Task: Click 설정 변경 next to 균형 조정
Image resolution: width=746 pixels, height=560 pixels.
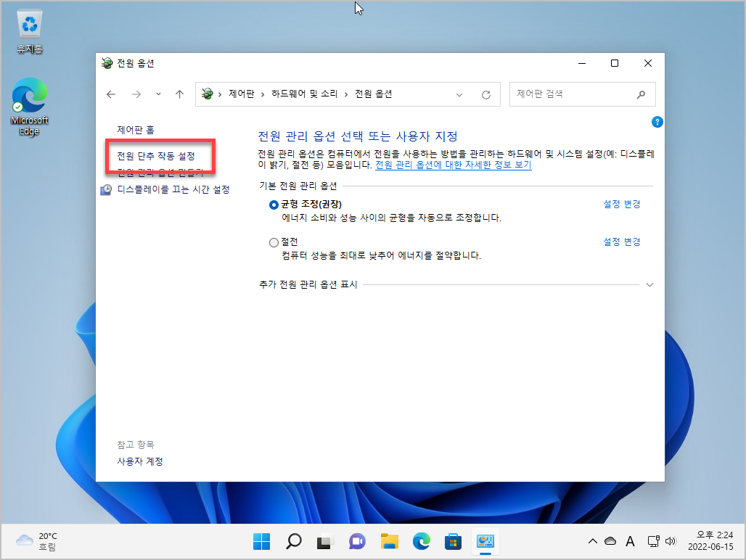Action: pyautogui.click(x=620, y=204)
